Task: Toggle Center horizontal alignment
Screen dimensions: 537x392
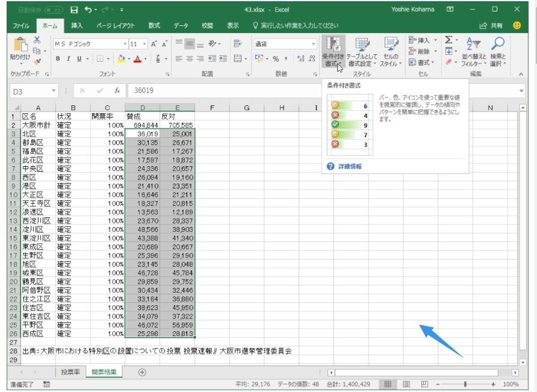Action: tap(190, 58)
